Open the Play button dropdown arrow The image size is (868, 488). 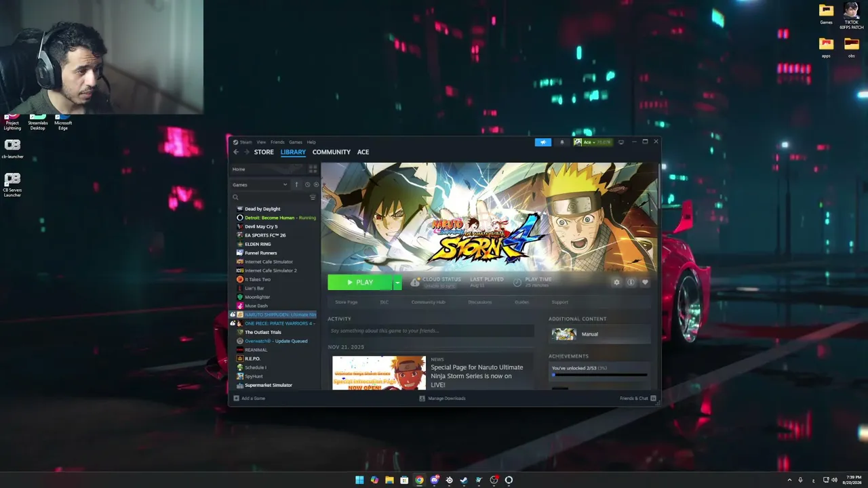[x=397, y=283]
